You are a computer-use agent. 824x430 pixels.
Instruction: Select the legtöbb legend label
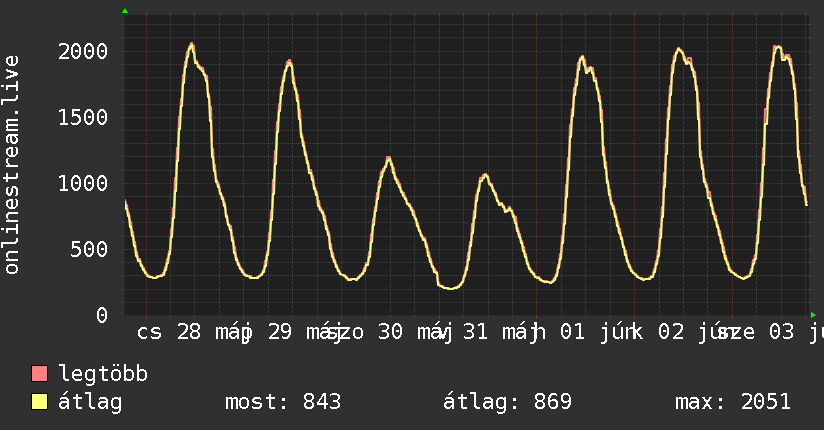[x=103, y=374]
